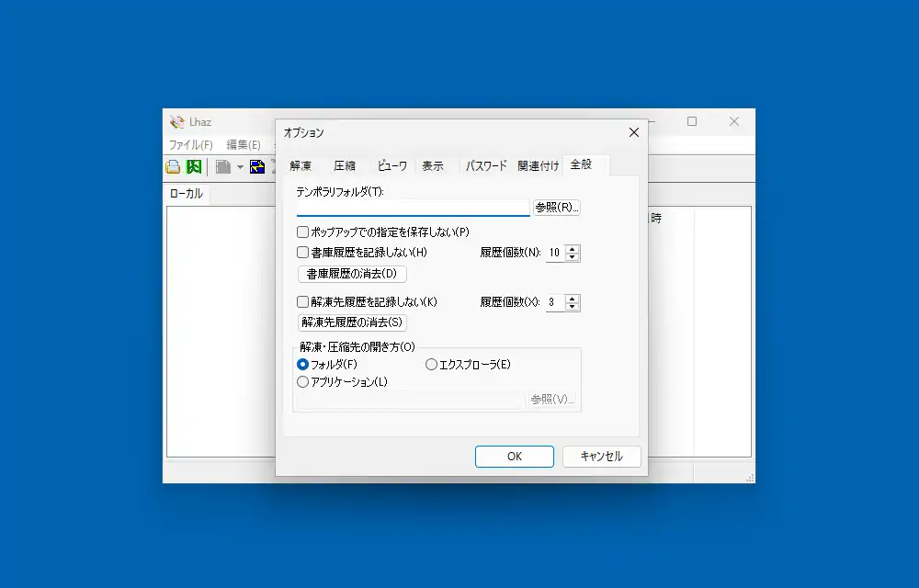Close the オプション dialog with the X
The height and width of the screenshot is (588, 919).
pos(633,132)
